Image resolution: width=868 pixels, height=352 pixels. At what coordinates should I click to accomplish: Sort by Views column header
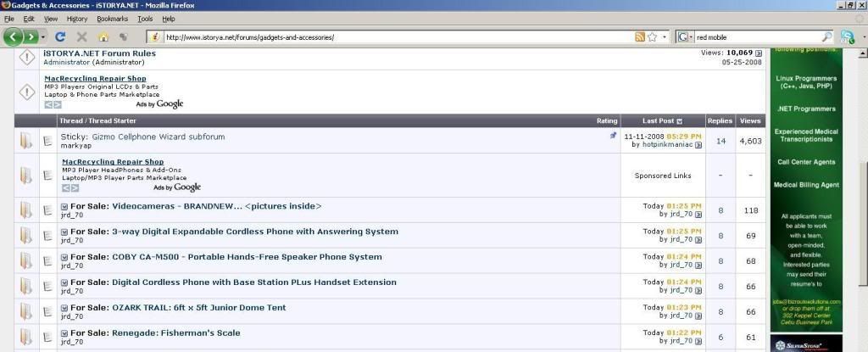[750, 120]
